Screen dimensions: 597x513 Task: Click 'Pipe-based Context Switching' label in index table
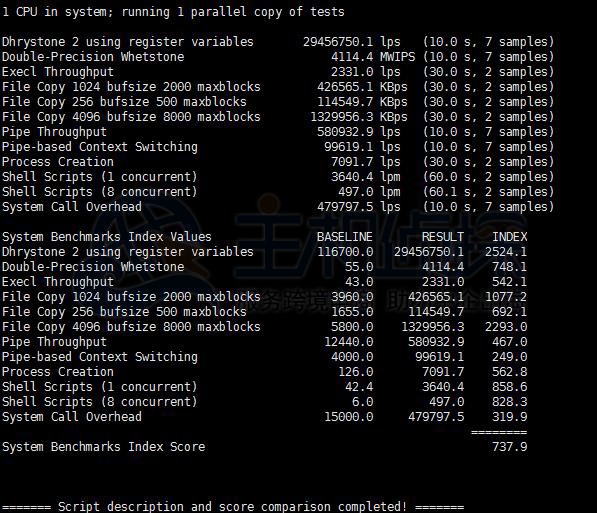tap(100, 357)
